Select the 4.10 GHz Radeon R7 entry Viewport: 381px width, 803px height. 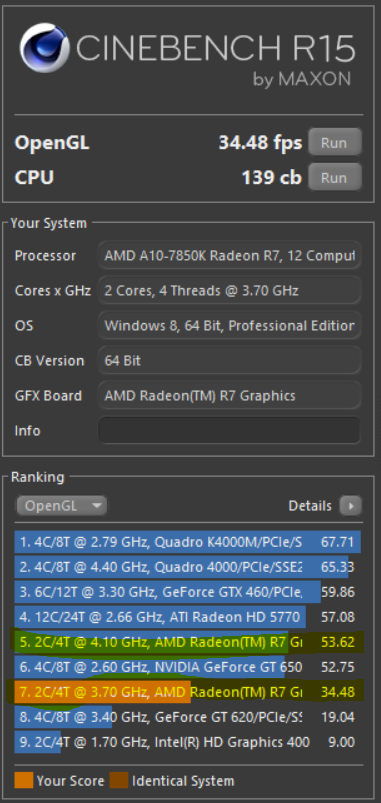pos(187,642)
